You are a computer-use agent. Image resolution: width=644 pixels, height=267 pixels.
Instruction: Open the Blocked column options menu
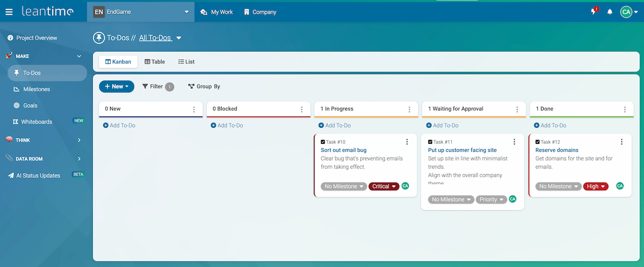tap(302, 109)
